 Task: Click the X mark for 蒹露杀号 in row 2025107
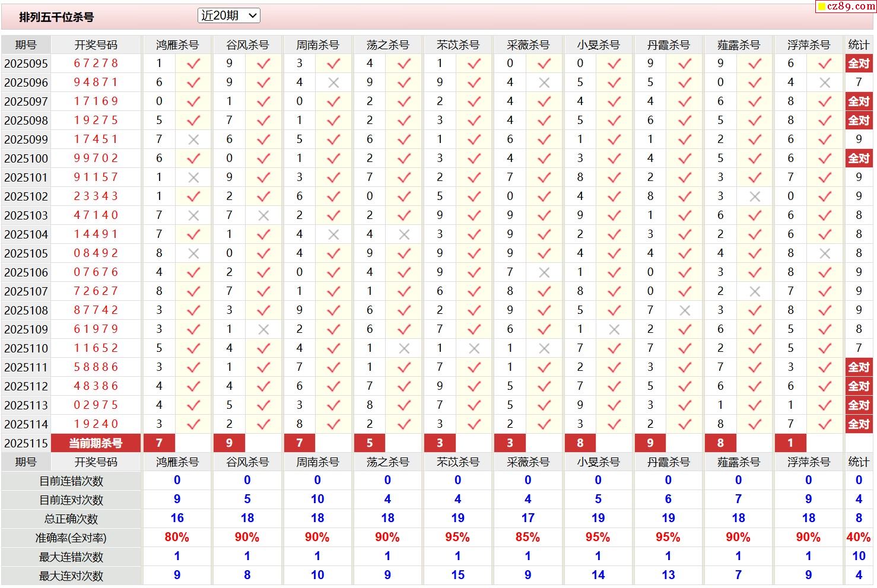(x=755, y=291)
